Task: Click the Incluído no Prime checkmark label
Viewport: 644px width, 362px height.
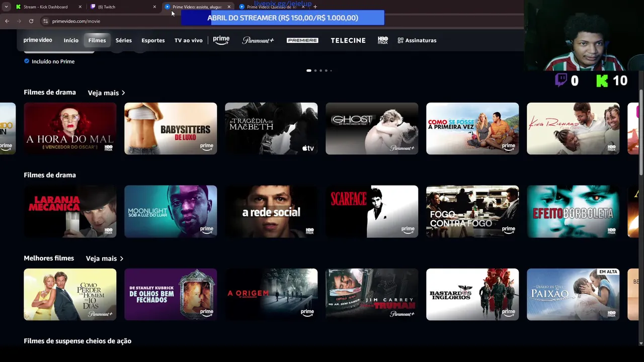Action: [49, 61]
